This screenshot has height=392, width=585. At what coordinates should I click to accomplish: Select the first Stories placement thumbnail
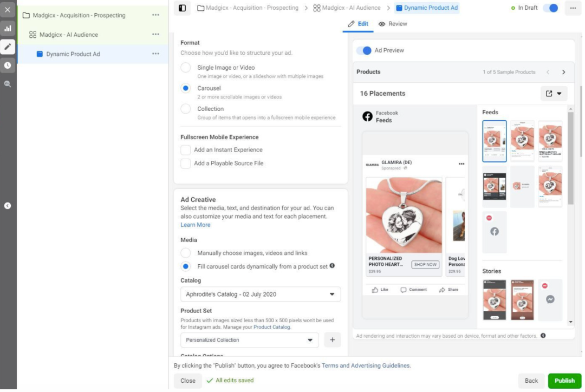tap(494, 300)
